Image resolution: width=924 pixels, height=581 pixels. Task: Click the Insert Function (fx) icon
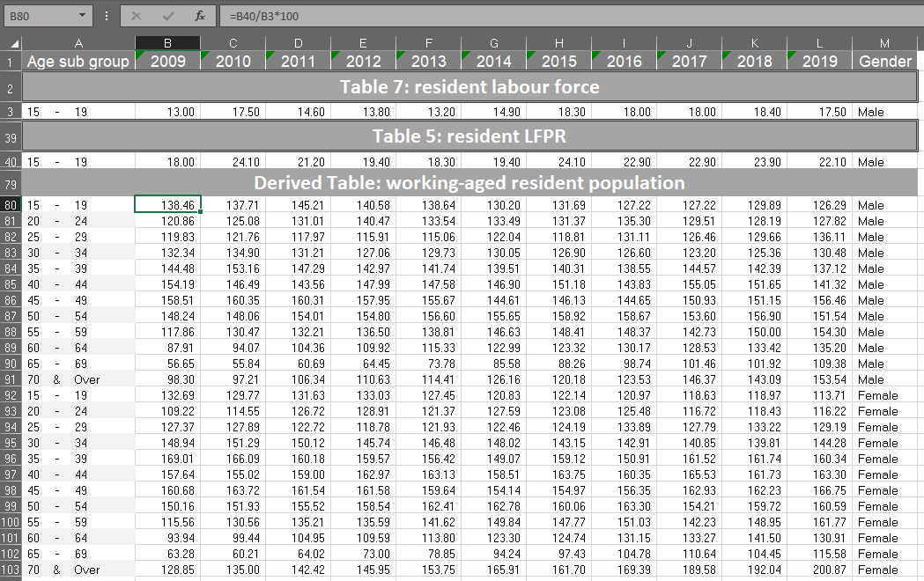(x=200, y=16)
